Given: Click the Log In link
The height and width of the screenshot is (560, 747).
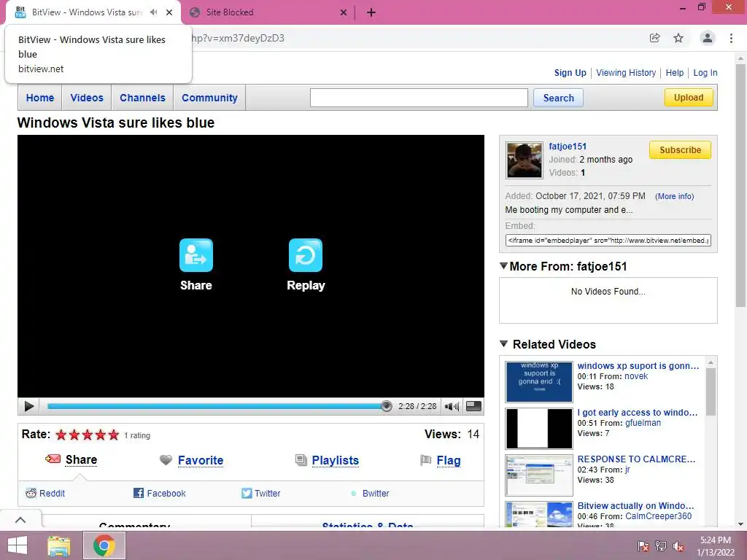Looking at the screenshot, I should click(x=705, y=73).
